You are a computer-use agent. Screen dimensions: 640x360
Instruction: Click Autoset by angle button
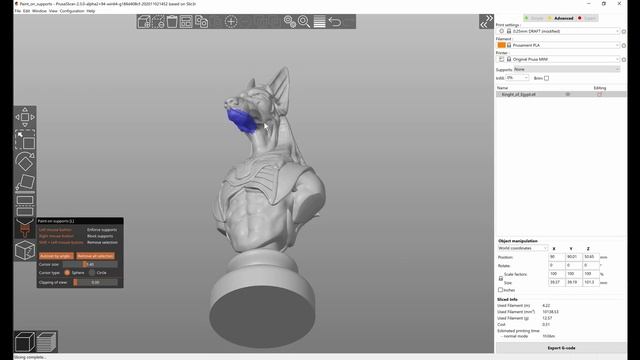56,256
